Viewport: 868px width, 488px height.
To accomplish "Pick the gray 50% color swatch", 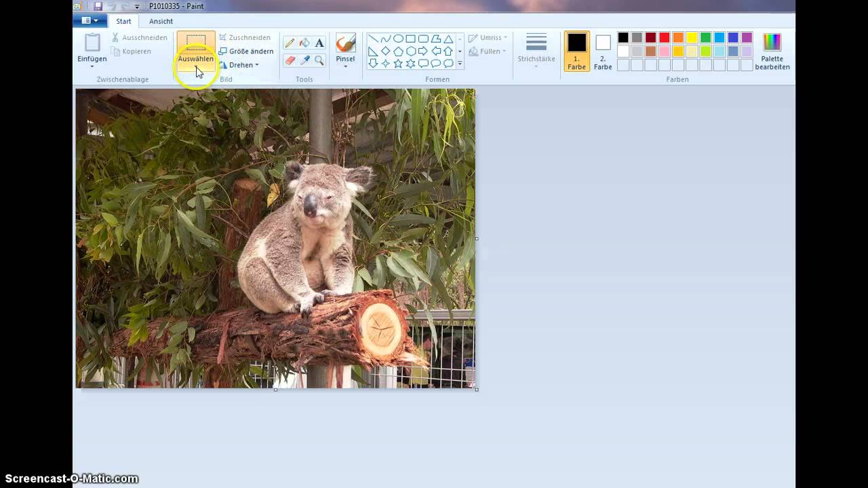I will [x=637, y=37].
